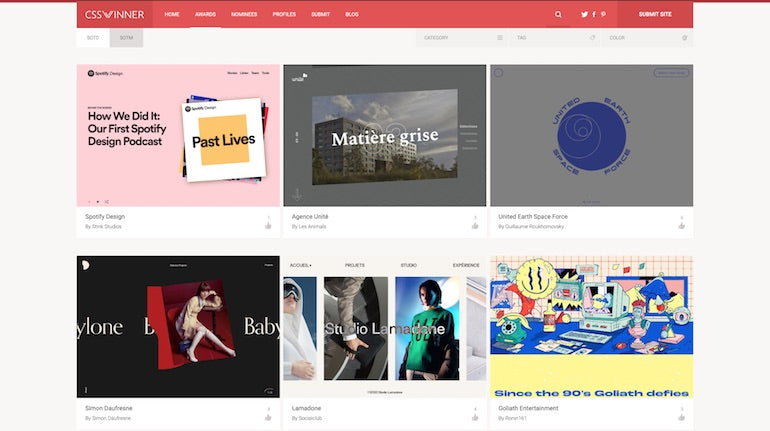Open author link under Spotify Design title
770x431 pixels.
pyautogui.click(x=103, y=227)
